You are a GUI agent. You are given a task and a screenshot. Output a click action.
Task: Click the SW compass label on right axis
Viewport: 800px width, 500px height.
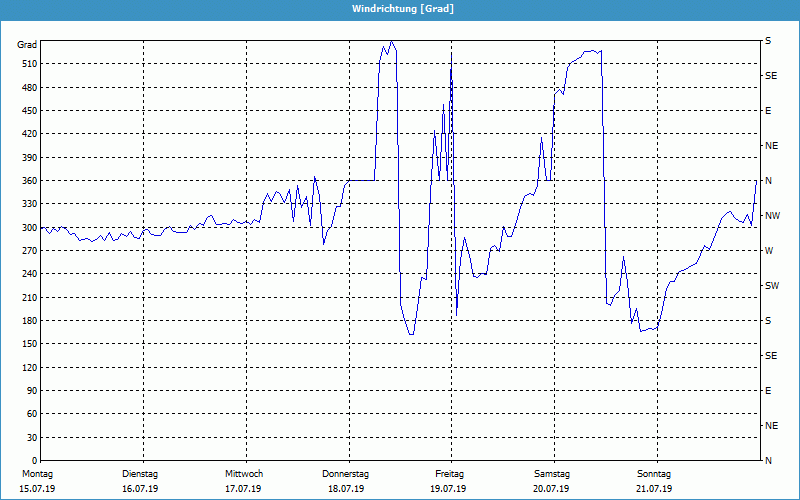coord(771,286)
